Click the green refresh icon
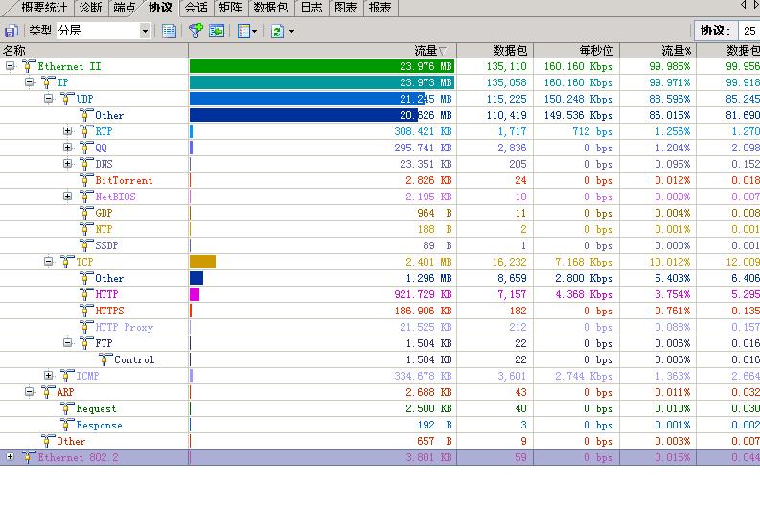This screenshot has height=532, width=760. click(x=277, y=31)
